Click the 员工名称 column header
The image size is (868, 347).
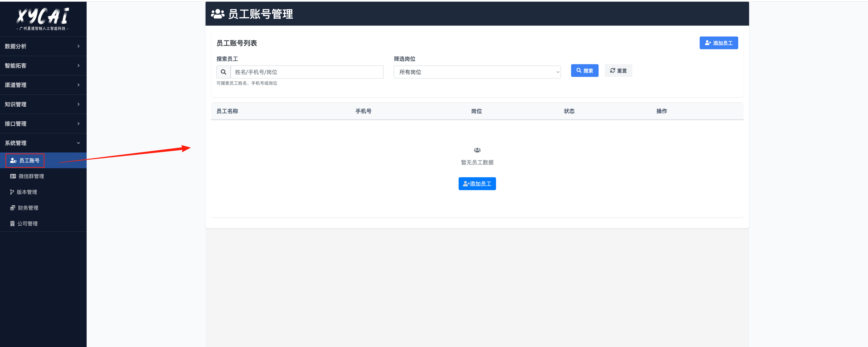227,111
